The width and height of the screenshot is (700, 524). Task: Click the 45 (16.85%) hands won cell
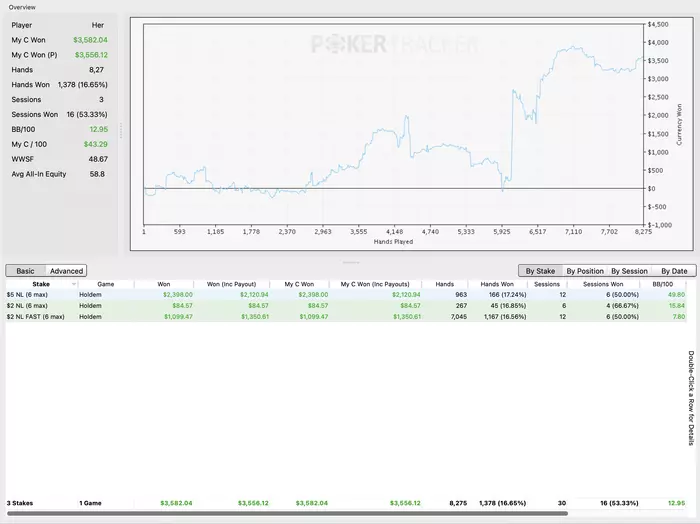click(507, 306)
